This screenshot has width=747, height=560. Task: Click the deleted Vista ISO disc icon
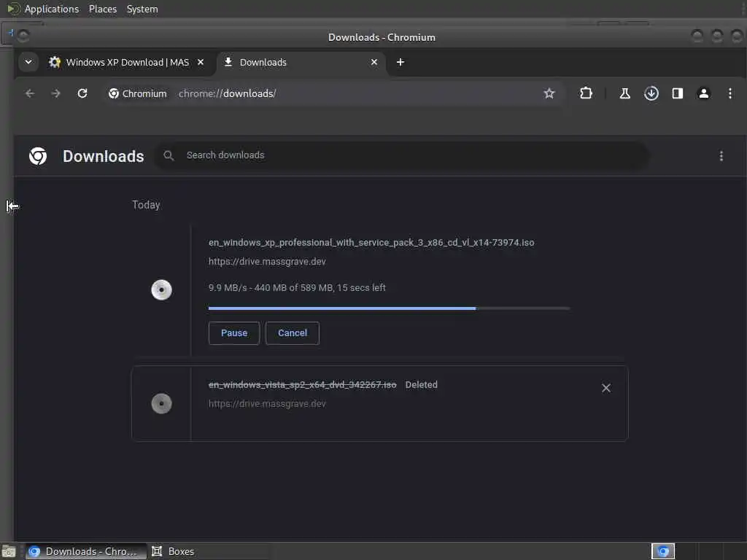coord(161,403)
